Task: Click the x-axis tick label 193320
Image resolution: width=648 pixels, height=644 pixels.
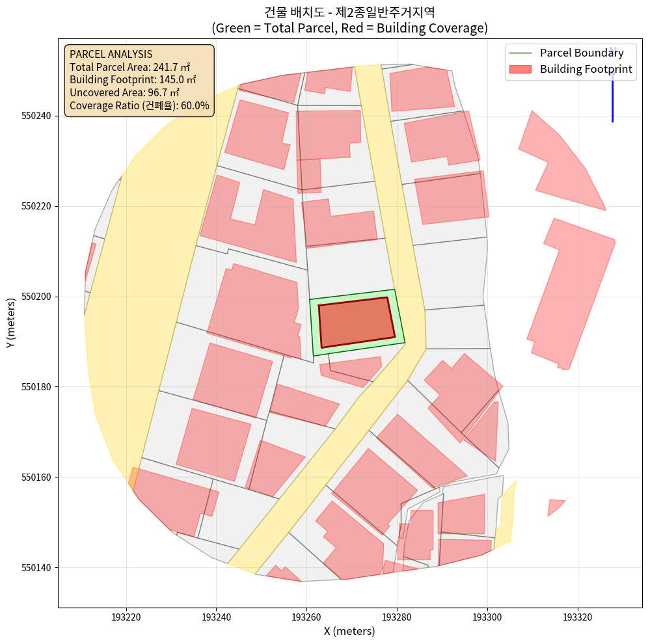Action: tap(578, 615)
